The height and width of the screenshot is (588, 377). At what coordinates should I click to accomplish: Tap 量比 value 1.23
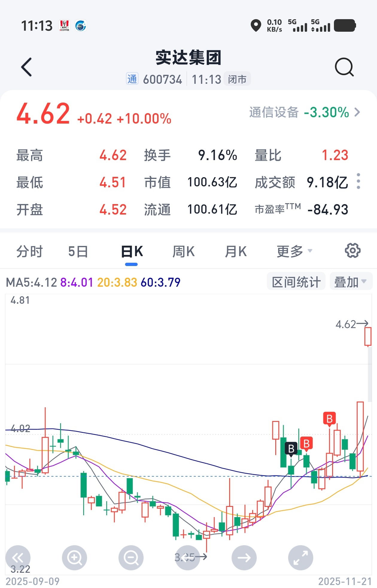335,155
